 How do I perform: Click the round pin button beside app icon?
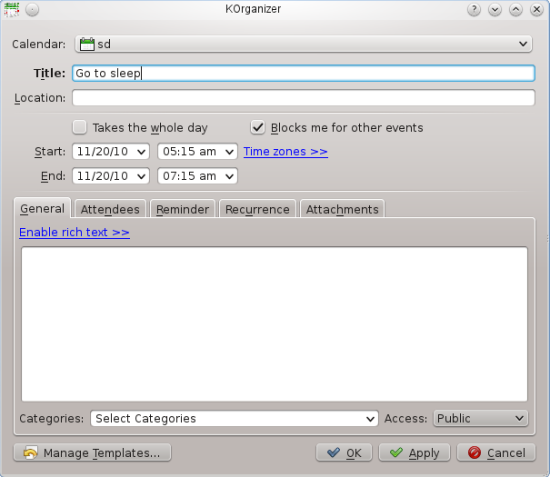tap(32, 9)
